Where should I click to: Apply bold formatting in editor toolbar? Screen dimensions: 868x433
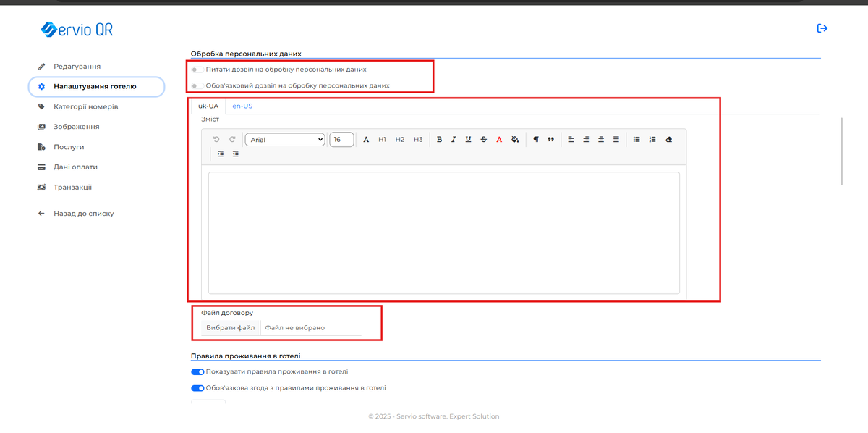pyautogui.click(x=439, y=140)
